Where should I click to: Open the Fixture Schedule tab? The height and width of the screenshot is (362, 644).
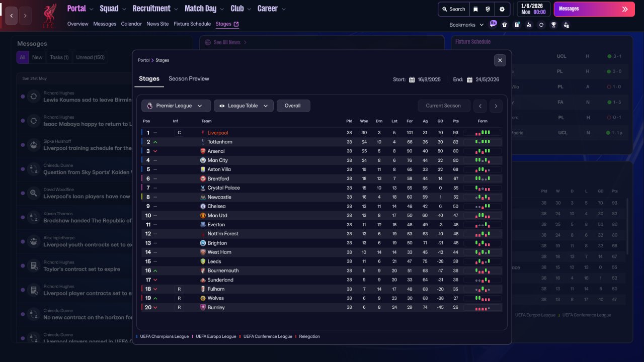(192, 24)
